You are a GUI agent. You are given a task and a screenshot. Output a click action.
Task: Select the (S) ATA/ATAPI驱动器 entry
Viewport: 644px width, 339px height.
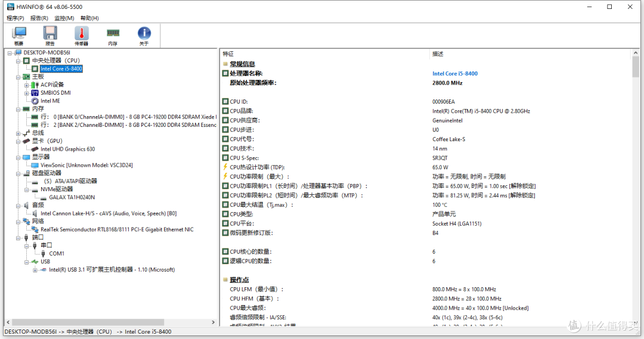[x=70, y=181]
